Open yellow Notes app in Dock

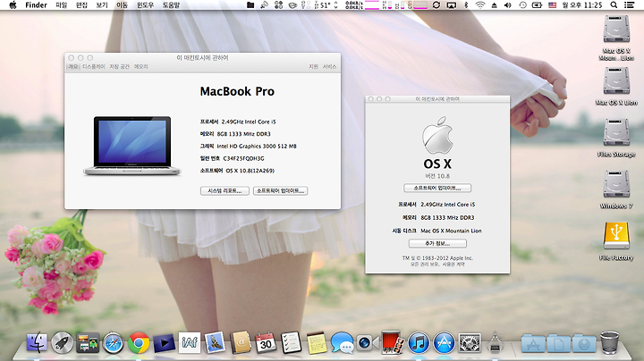[317, 342]
